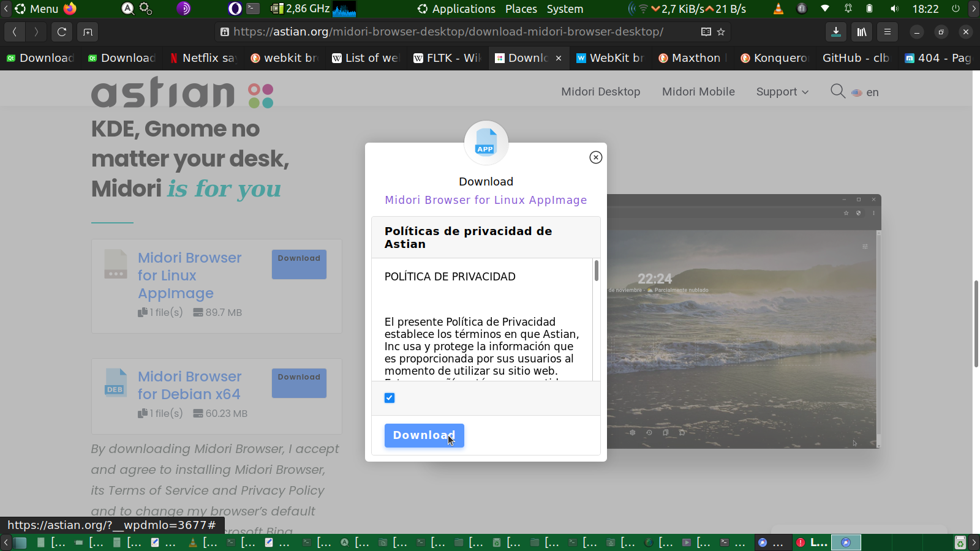Switch to the Netflix tab
The width and height of the screenshot is (980, 551).
[203, 58]
